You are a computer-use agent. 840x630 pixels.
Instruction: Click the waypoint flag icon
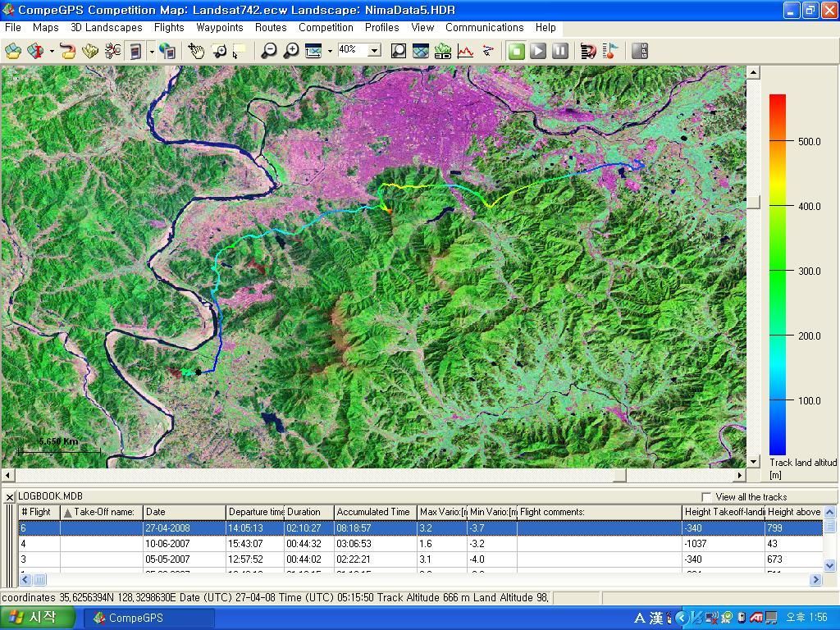pyautogui.click(x=610, y=52)
